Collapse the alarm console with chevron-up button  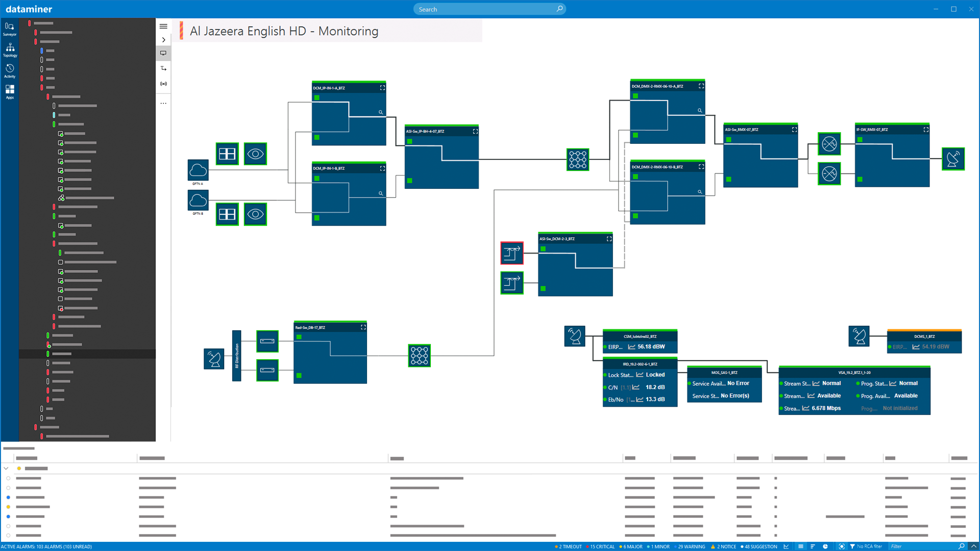point(973,546)
